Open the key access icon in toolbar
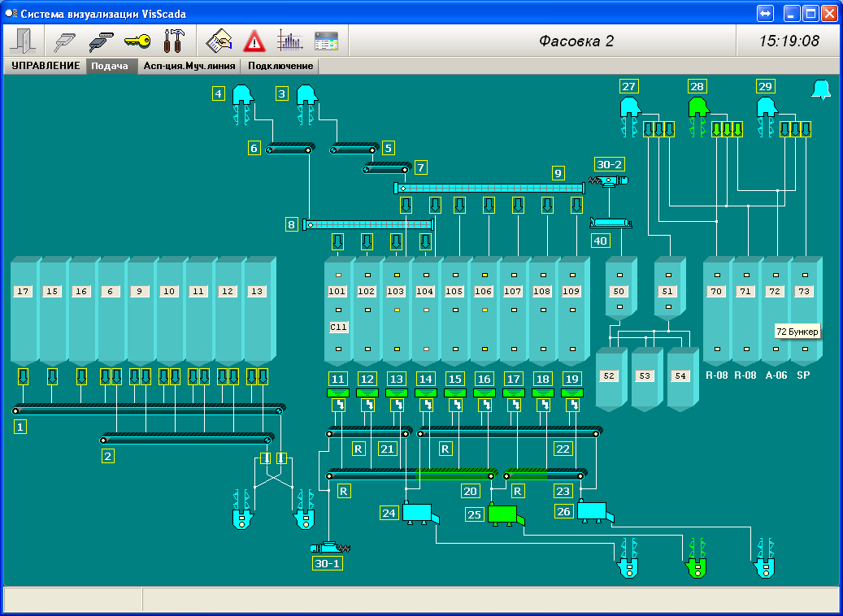843x616 pixels. (137, 41)
